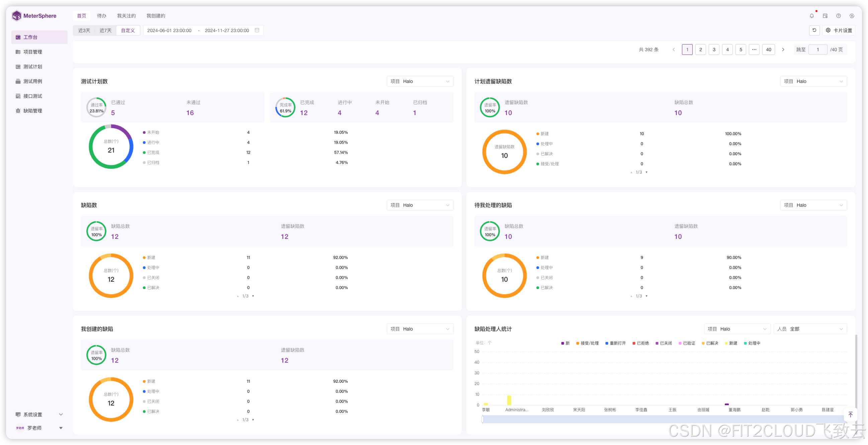Click the 测试用例 sidebar icon
This screenshot has height=445, width=868.
click(18, 81)
